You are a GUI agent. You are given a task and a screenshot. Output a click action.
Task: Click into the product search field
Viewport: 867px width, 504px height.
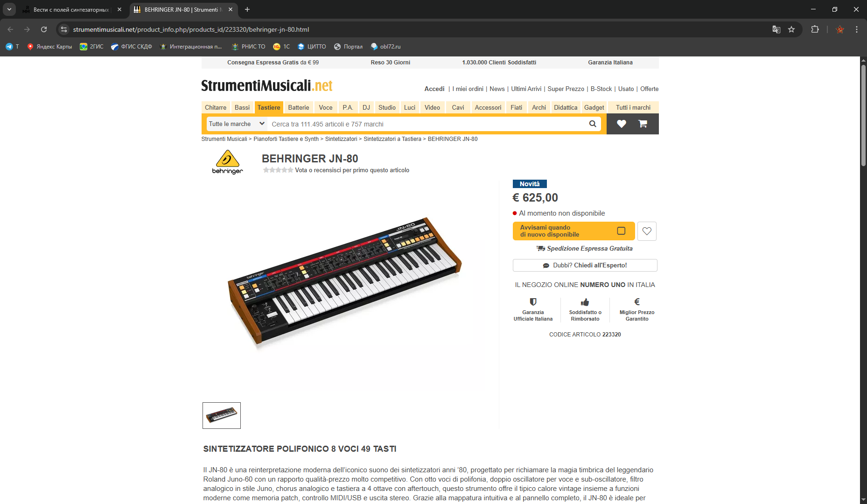(x=427, y=124)
